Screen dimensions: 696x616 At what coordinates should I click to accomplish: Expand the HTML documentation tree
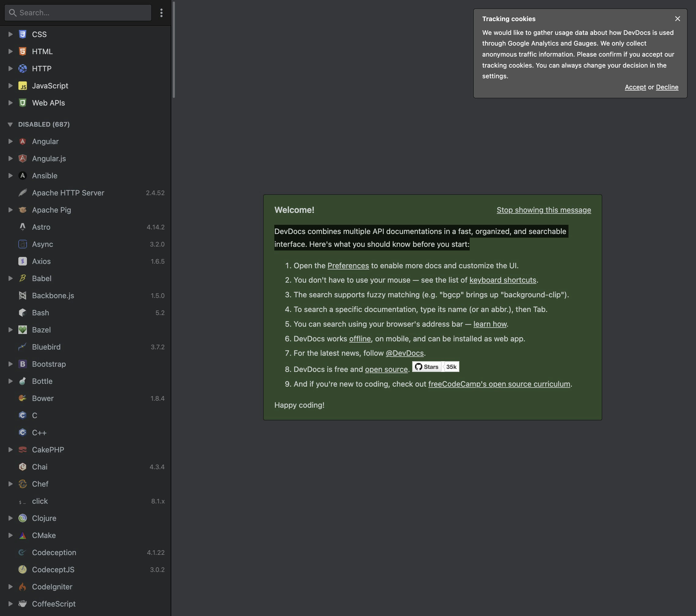coord(11,51)
